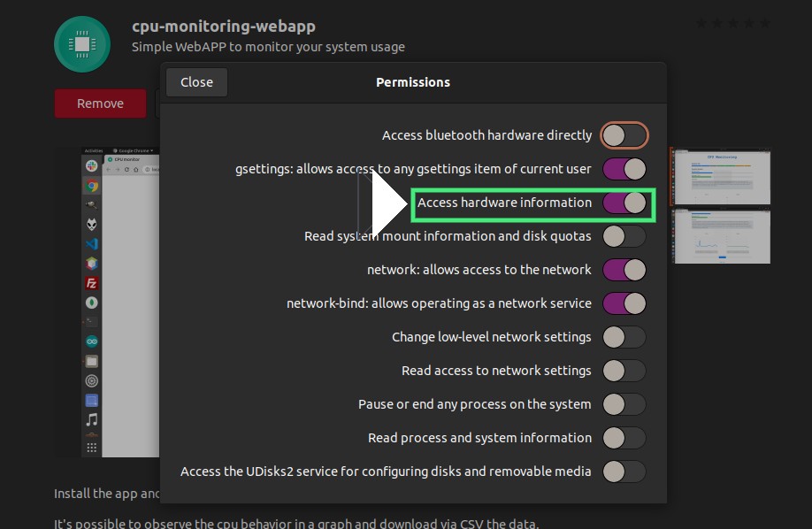Click the cpu-monitoring-webapp title text
The image size is (812, 529).
(224, 26)
